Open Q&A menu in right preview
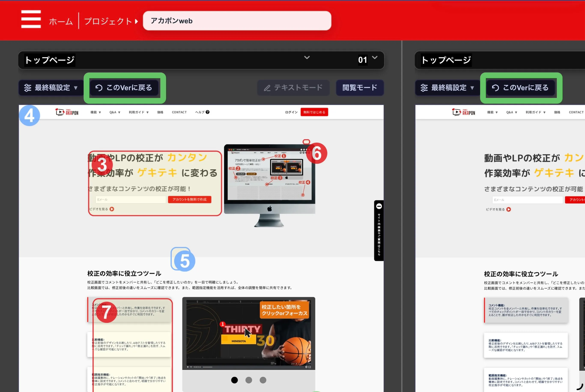The image size is (585, 392). pos(512,112)
